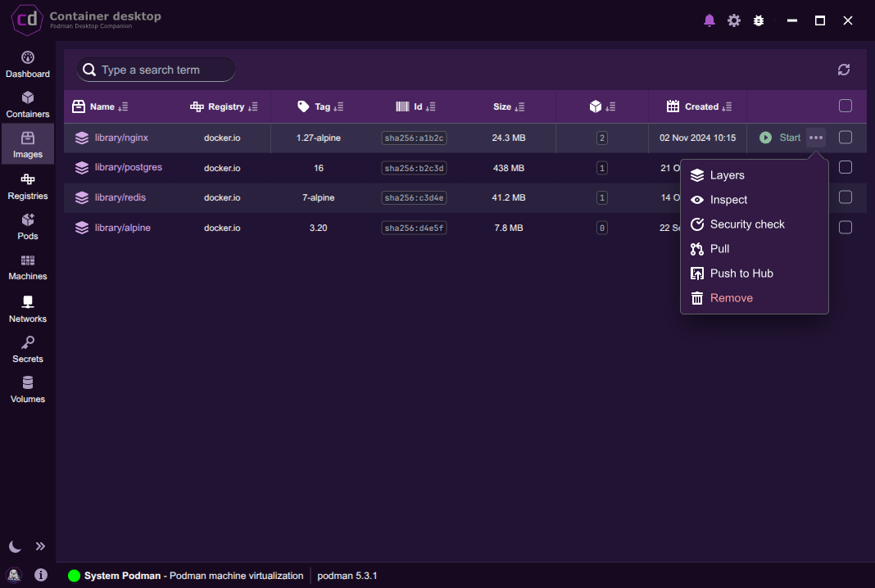Choose Layers from the context menu
The image size is (875, 588).
(x=755, y=175)
